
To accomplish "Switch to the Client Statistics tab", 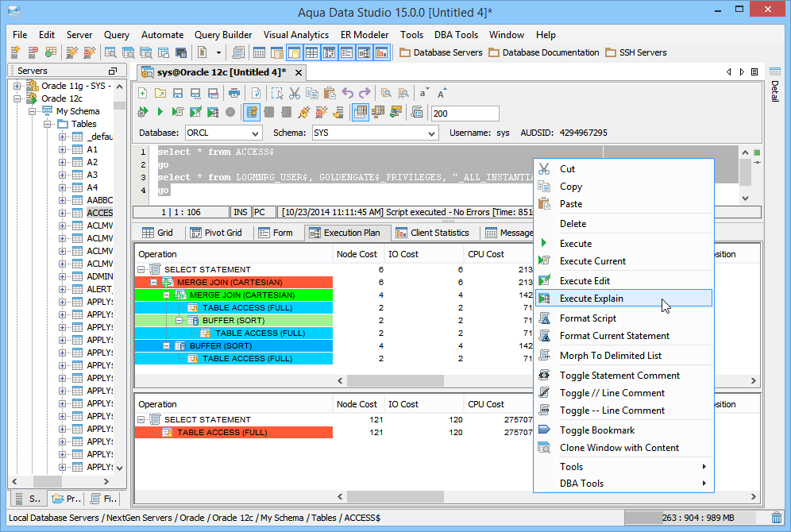I will coord(432,233).
